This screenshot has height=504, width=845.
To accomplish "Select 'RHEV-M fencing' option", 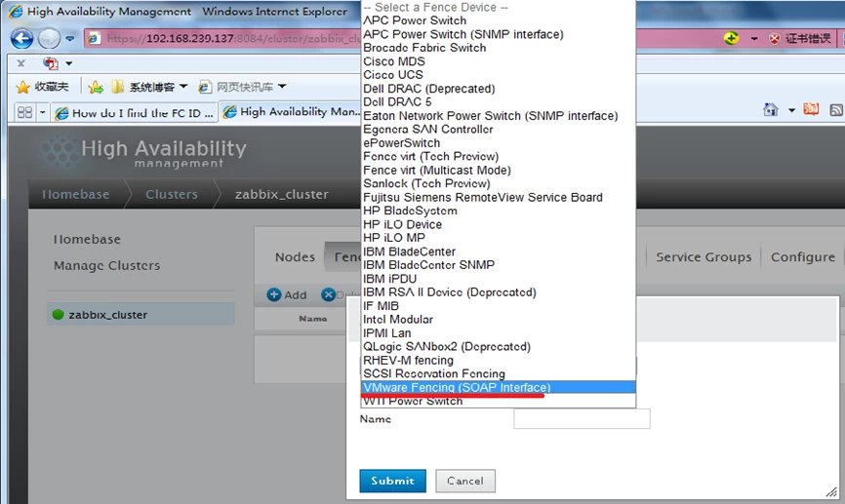I will coord(498,361).
